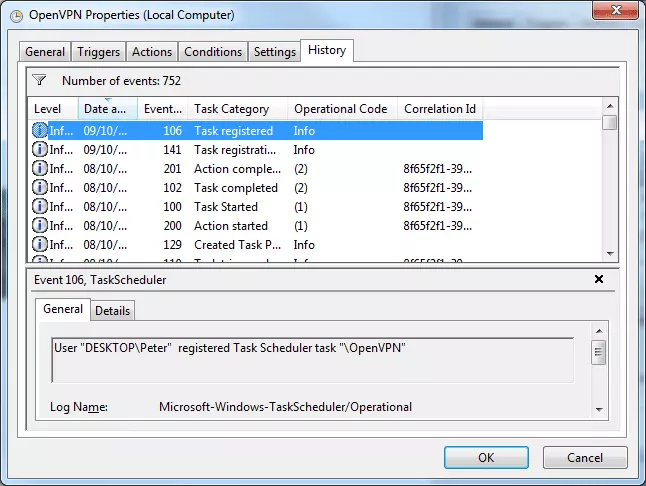This screenshot has width=646, height=486.
Task: Click 'Microsoft-Windows-TaskScheduler/Operational' log name value
Action: (x=286, y=407)
